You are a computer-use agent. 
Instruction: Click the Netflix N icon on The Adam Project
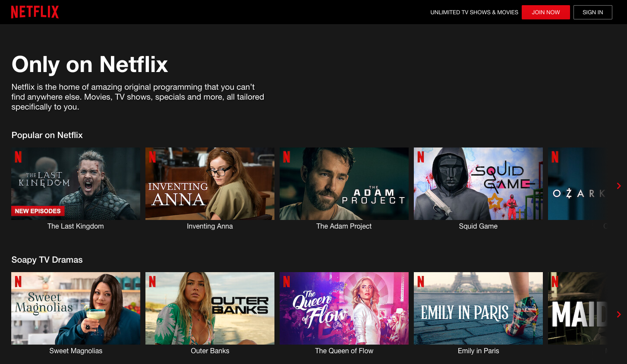287,157
